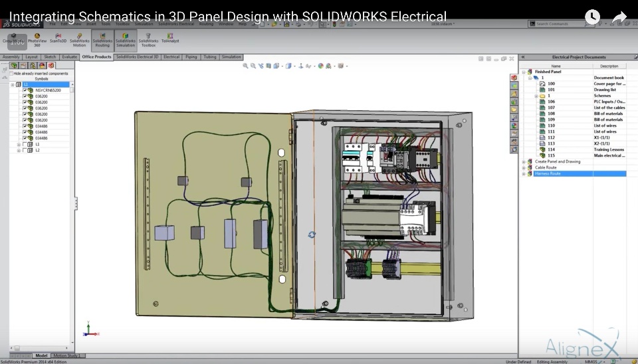Viewport: 638px width, 364px height.
Task: Toggle Section View in the view toolbar
Action: (x=268, y=66)
